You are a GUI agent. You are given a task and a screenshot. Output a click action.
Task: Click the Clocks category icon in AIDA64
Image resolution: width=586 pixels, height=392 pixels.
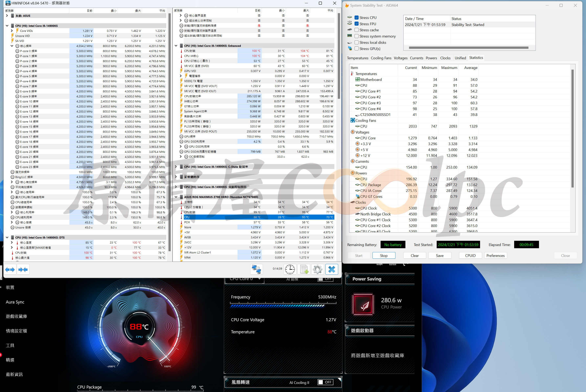[x=353, y=202]
